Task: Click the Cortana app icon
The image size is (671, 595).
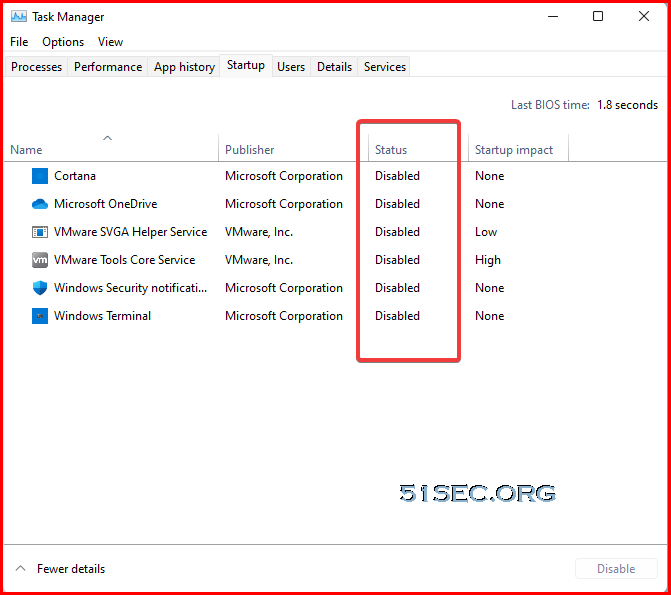Action: pyautogui.click(x=40, y=176)
